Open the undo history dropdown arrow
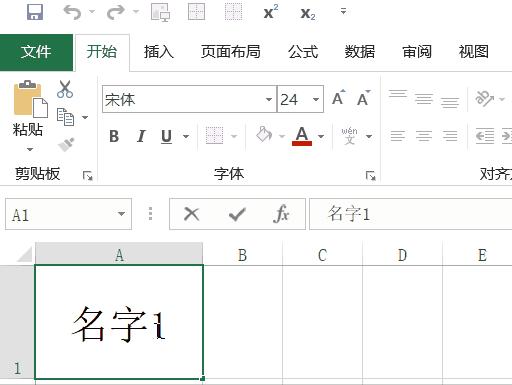 pyautogui.click(x=92, y=12)
